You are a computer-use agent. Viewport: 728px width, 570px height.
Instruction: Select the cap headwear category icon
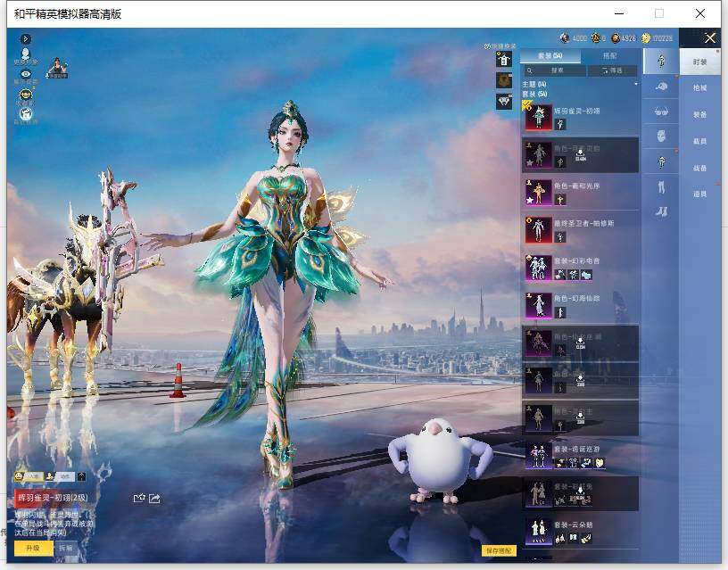661,87
